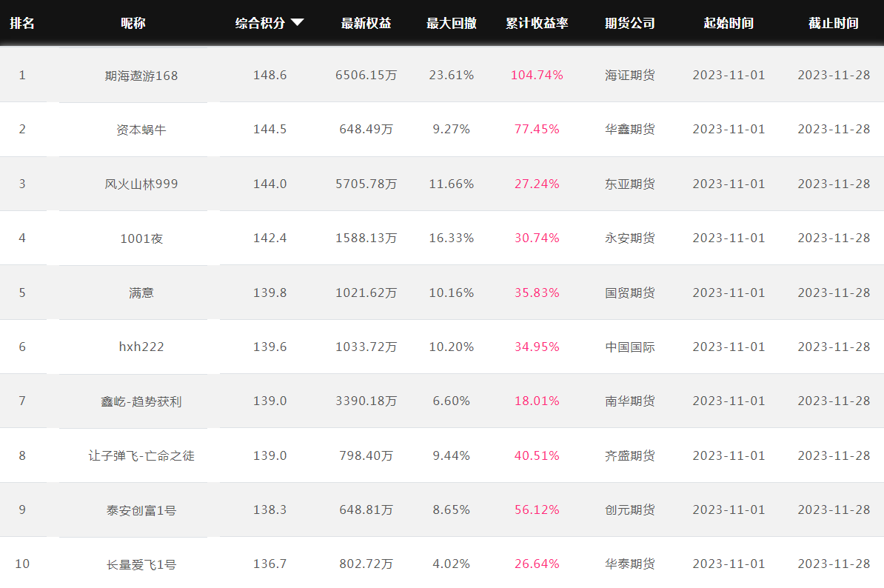The width and height of the screenshot is (884, 588).
Task: Click futures company 永安期货
Action: (630, 238)
